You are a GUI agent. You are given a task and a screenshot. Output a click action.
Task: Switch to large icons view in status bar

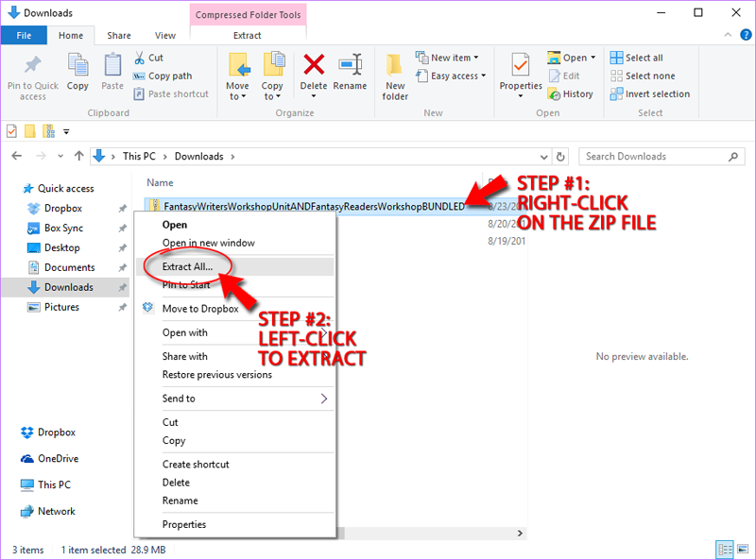pyautogui.click(x=742, y=549)
